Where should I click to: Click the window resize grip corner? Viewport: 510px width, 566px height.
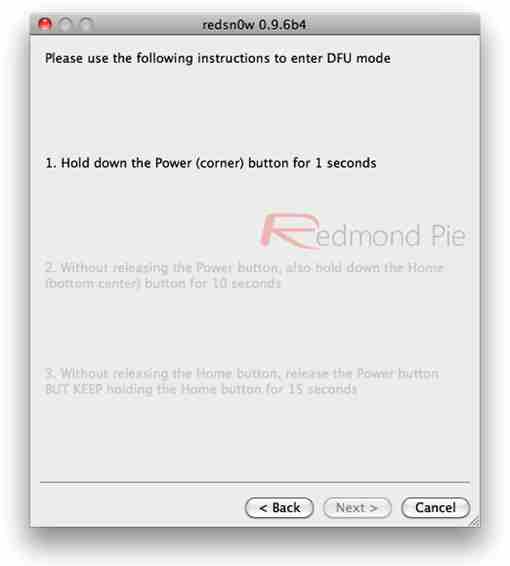tap(475, 522)
